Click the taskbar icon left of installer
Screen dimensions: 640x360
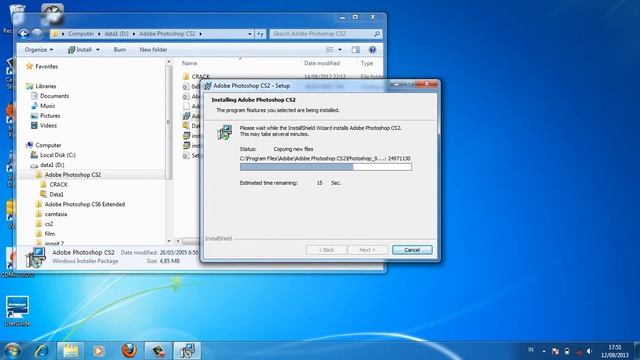coord(158,351)
